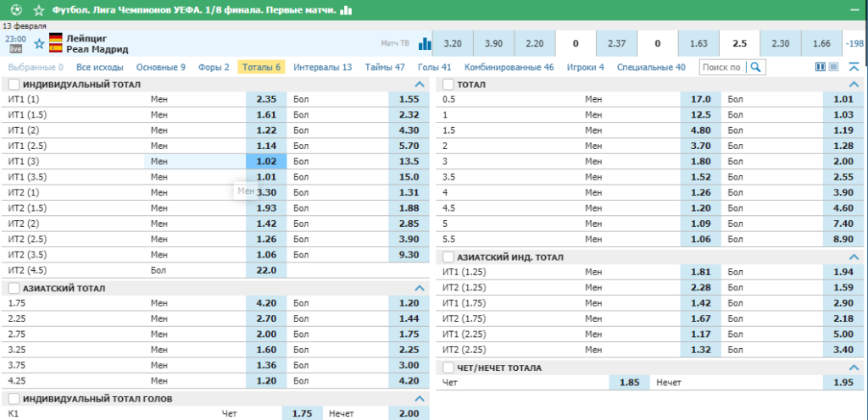Collapse the Азиатский тотал section
868x420 pixels.
420,288
